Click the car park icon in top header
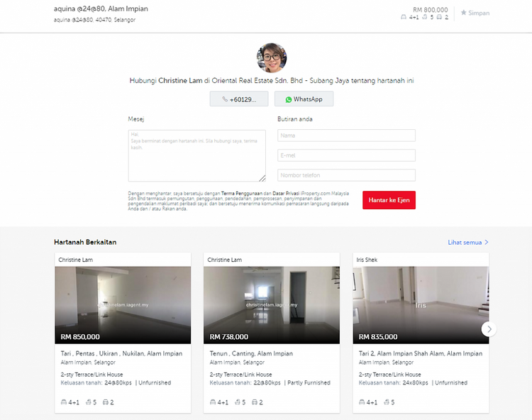The height and width of the screenshot is (420, 532). click(439, 17)
